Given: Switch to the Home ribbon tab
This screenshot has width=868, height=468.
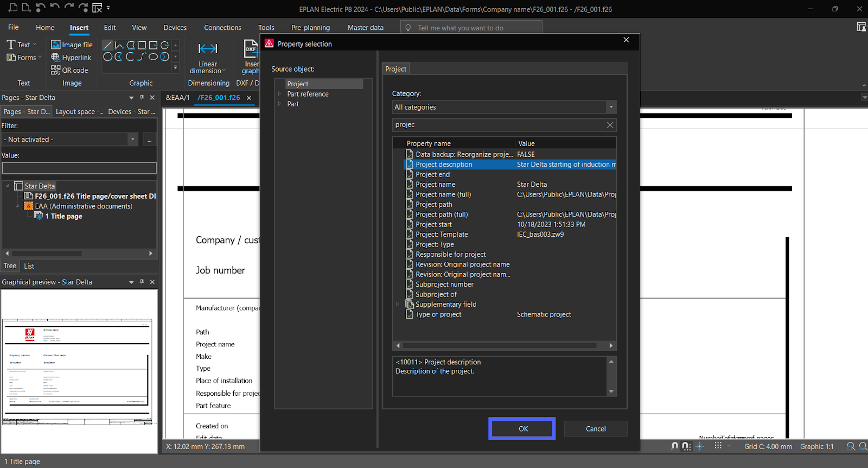Looking at the screenshot, I should click(x=45, y=28).
